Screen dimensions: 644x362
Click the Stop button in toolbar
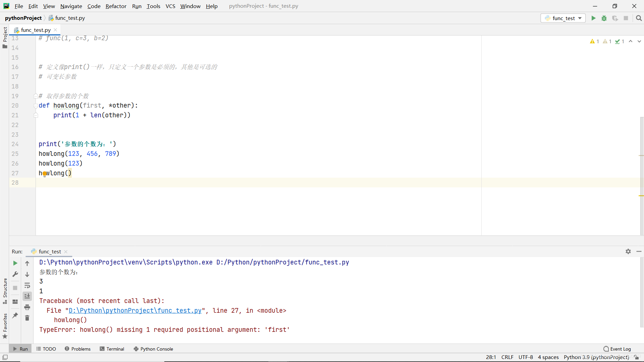[x=626, y=18]
